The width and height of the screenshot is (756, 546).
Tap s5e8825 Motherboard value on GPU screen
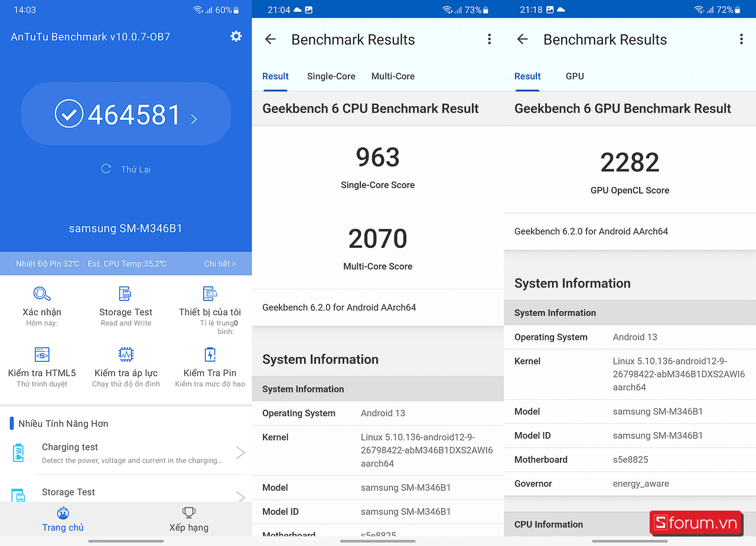(631, 460)
